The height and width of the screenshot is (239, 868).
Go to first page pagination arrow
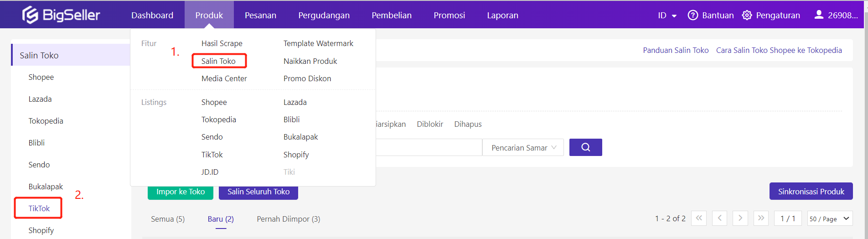pos(699,218)
